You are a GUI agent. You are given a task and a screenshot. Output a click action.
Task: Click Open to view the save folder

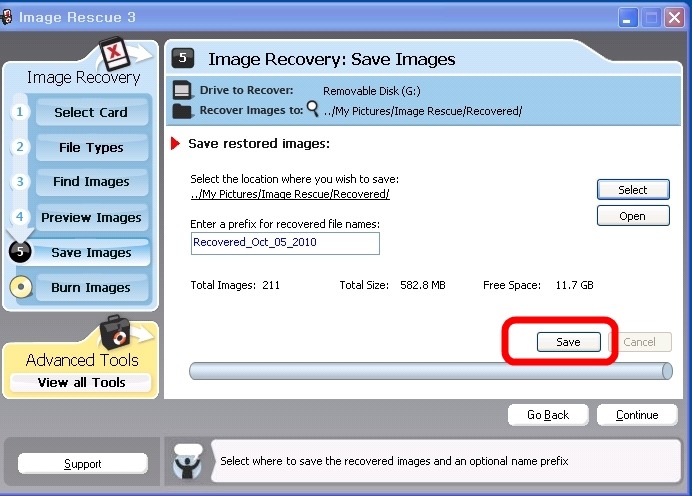coord(632,216)
